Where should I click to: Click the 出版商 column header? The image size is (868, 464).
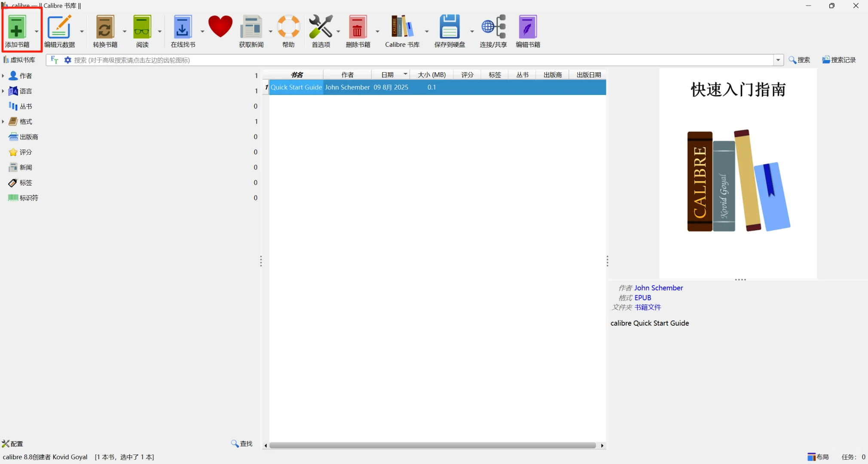pos(553,75)
